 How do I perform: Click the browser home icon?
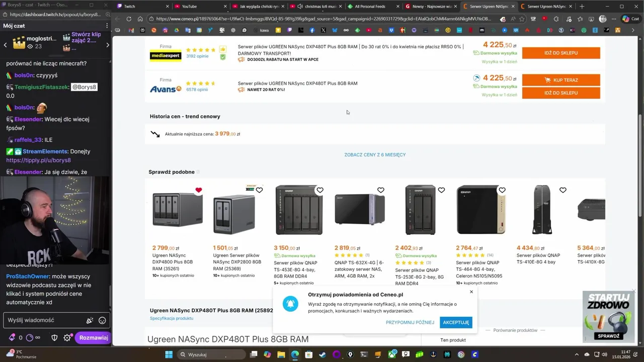(140, 19)
